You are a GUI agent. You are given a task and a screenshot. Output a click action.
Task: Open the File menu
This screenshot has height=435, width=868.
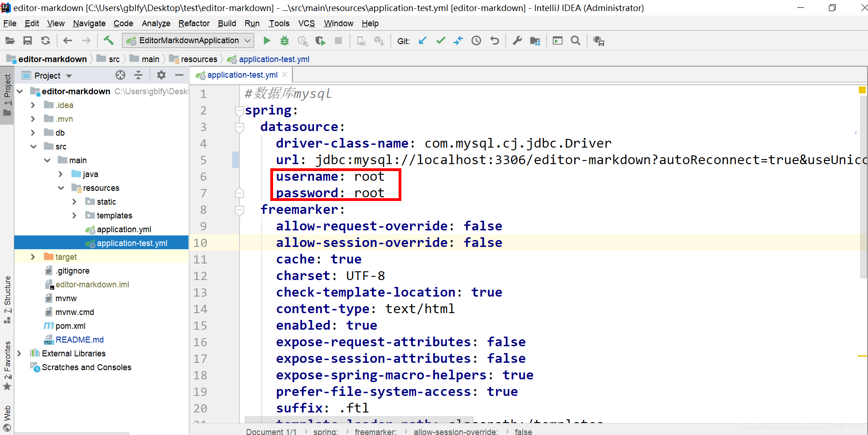10,23
